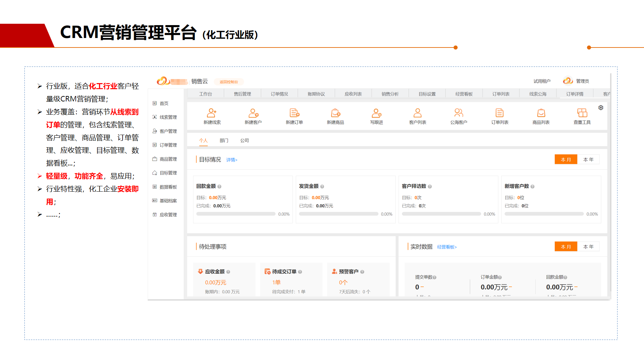Click the help icon beside 待成交订单

click(x=300, y=272)
